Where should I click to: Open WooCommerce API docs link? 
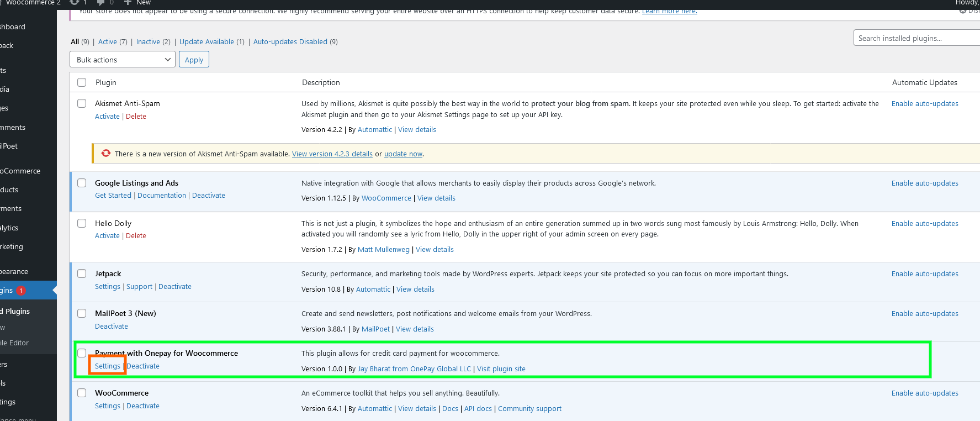478,409
